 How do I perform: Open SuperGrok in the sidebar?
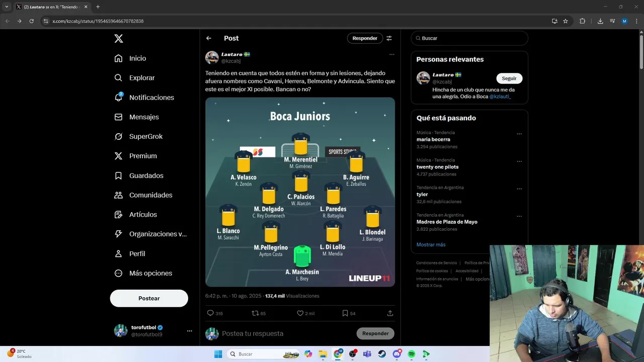(138, 136)
